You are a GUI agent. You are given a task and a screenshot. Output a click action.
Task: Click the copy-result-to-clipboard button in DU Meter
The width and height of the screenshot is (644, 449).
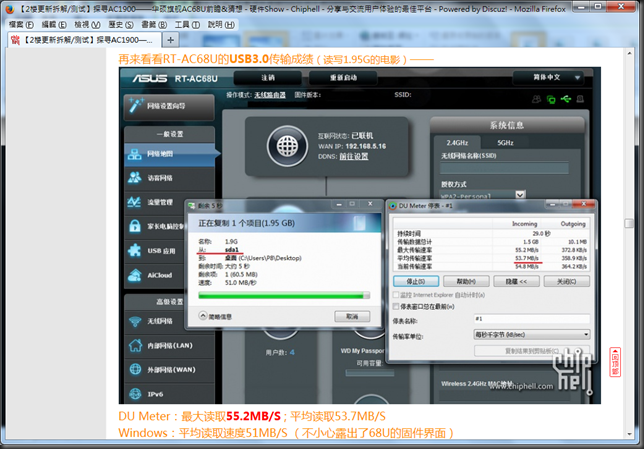tap(532, 351)
